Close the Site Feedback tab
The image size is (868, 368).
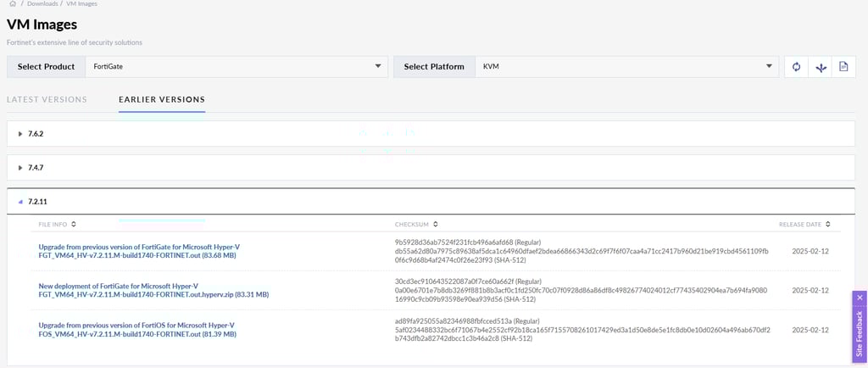coord(860,298)
